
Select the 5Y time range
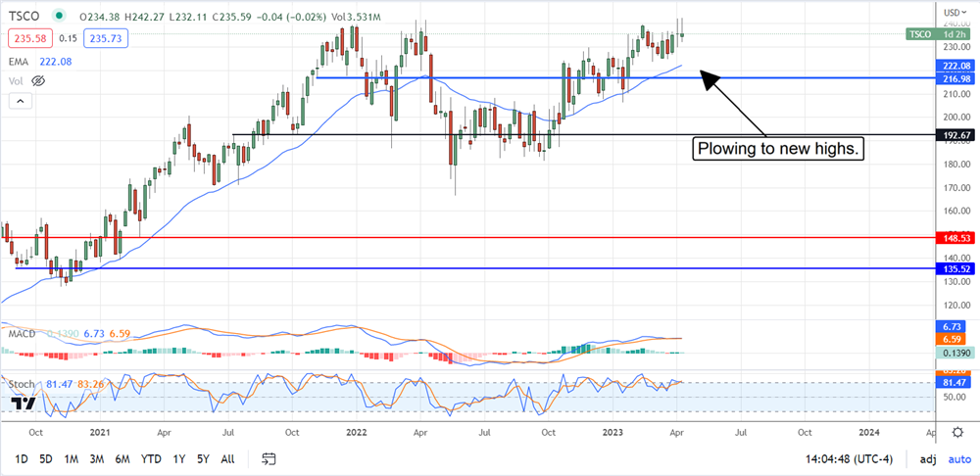[203, 459]
